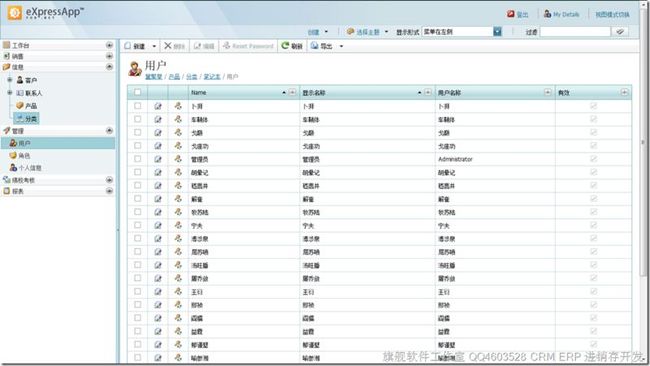Image resolution: width=650 pixels, height=366 pixels.
Task: Click the 联系人 contact card icon
Action: pyautogui.click(x=20, y=93)
